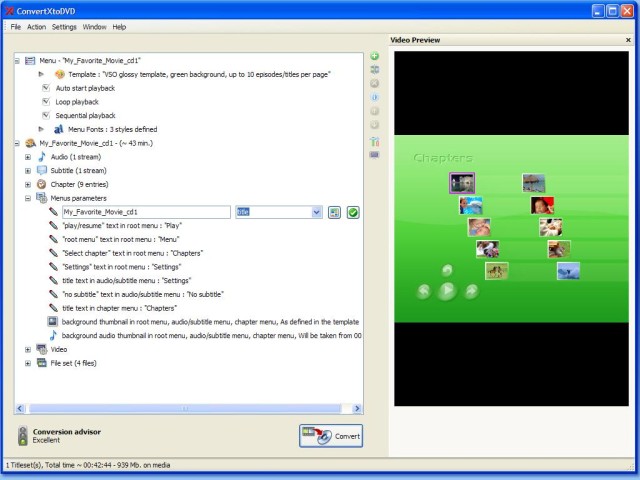Image resolution: width=640 pixels, height=480 pixels.
Task: Expand the File set (4 files) node
Action: [28, 363]
